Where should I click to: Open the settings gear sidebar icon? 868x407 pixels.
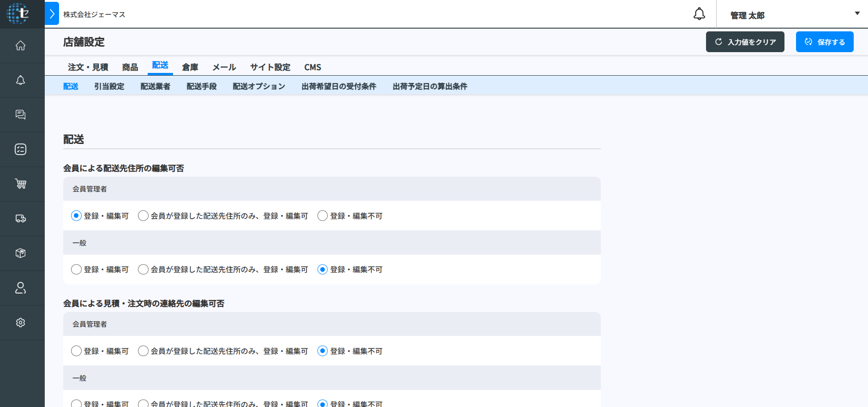(x=20, y=323)
